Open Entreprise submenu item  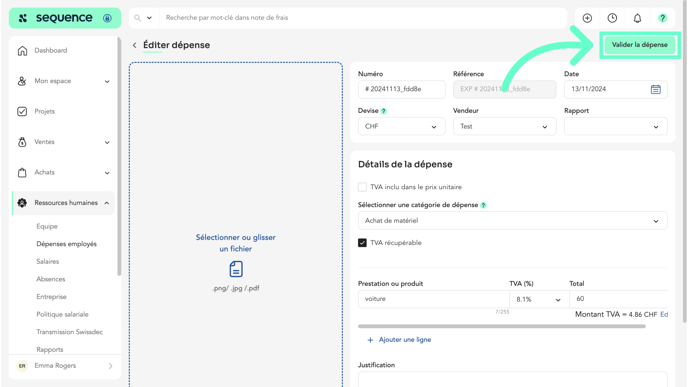[51, 297]
